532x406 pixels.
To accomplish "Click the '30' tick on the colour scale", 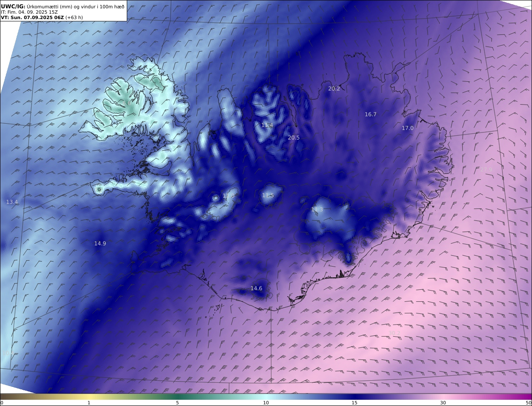I will coord(443,403).
